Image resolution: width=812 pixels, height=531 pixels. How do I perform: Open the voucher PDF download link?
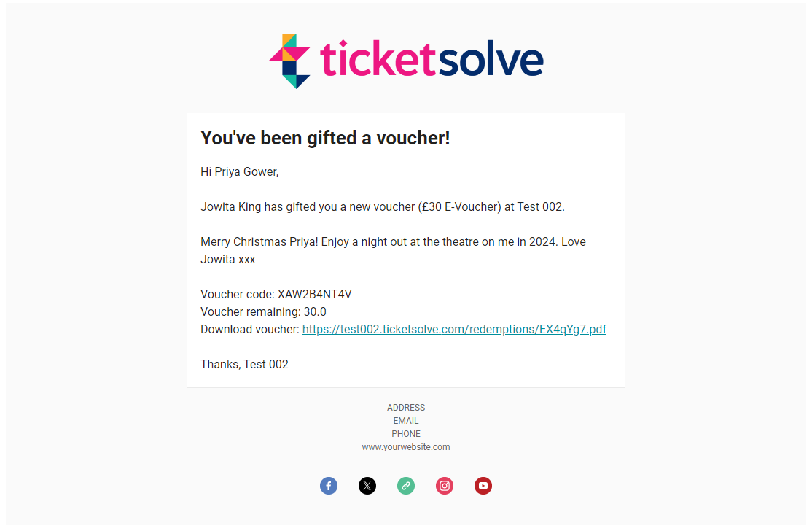(x=454, y=329)
